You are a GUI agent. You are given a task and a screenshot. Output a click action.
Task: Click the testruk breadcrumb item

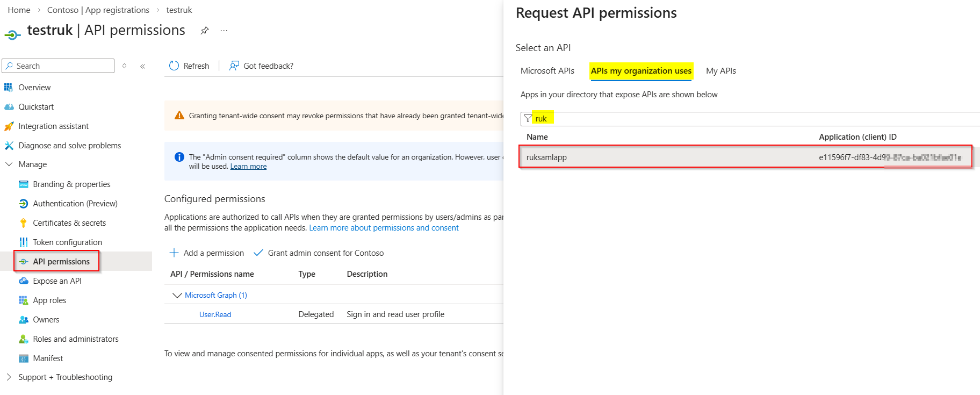pyautogui.click(x=179, y=10)
